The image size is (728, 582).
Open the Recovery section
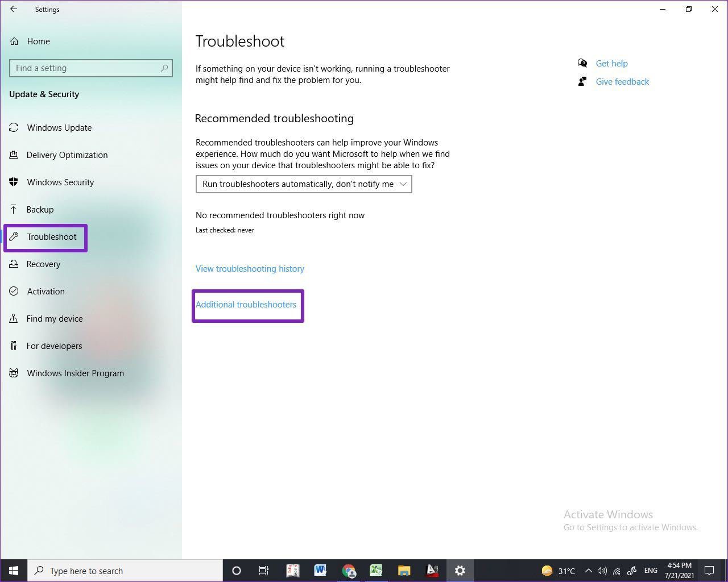43,264
